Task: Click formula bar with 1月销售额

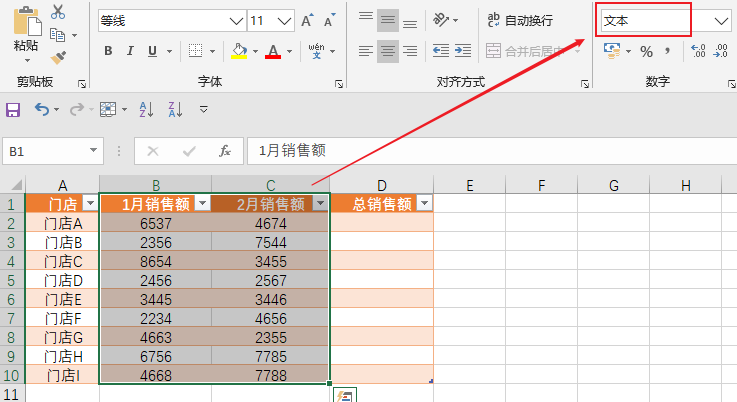Action: pyautogui.click(x=492, y=151)
